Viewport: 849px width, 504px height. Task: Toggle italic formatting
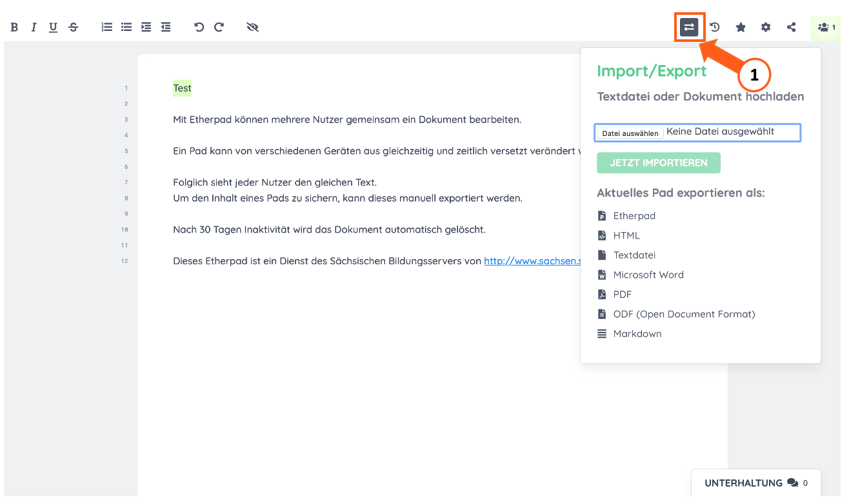click(34, 27)
